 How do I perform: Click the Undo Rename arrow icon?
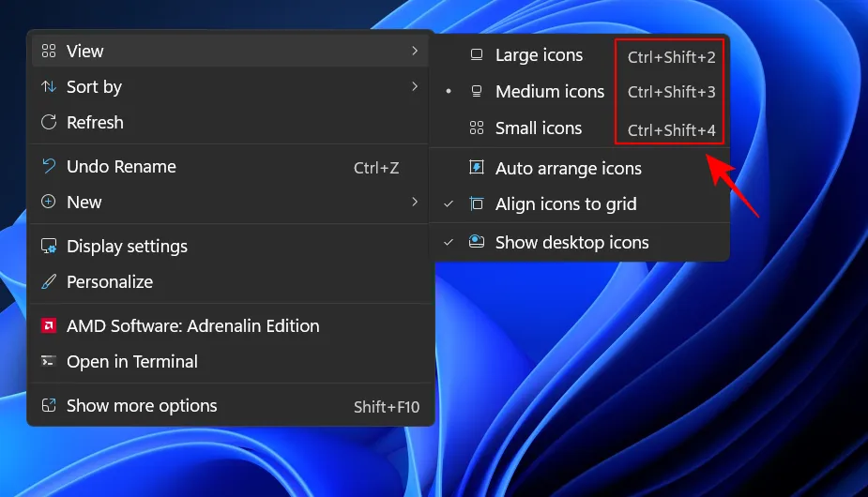pos(49,166)
